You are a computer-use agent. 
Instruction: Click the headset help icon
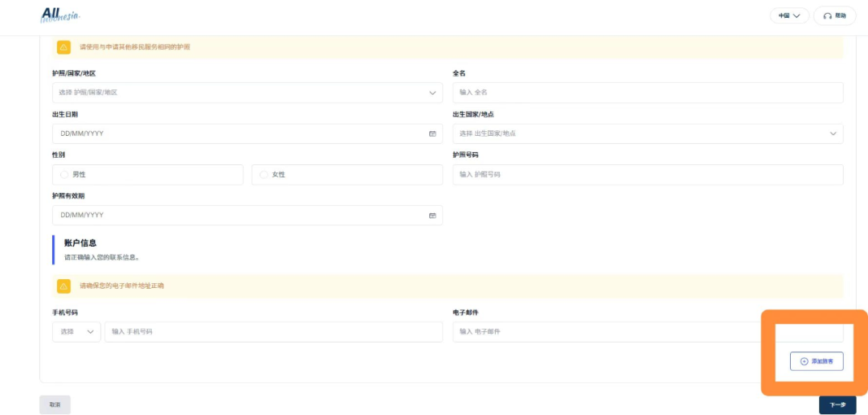[x=827, y=16]
